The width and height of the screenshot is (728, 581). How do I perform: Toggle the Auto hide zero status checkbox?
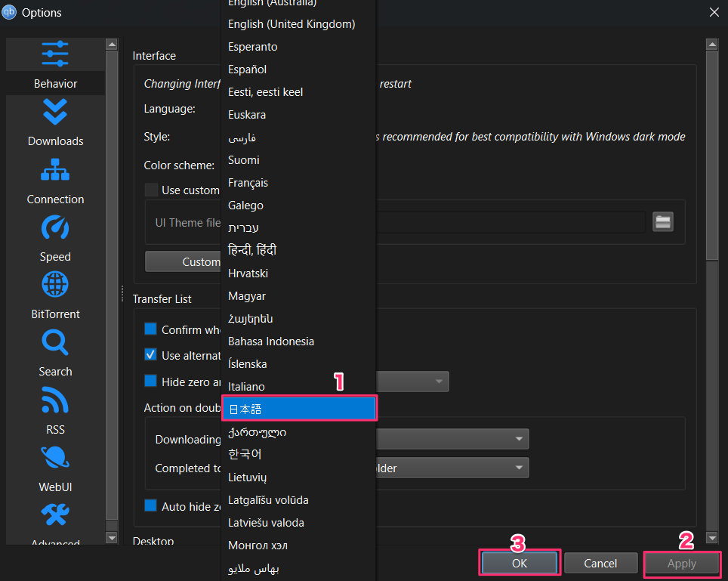click(x=150, y=505)
